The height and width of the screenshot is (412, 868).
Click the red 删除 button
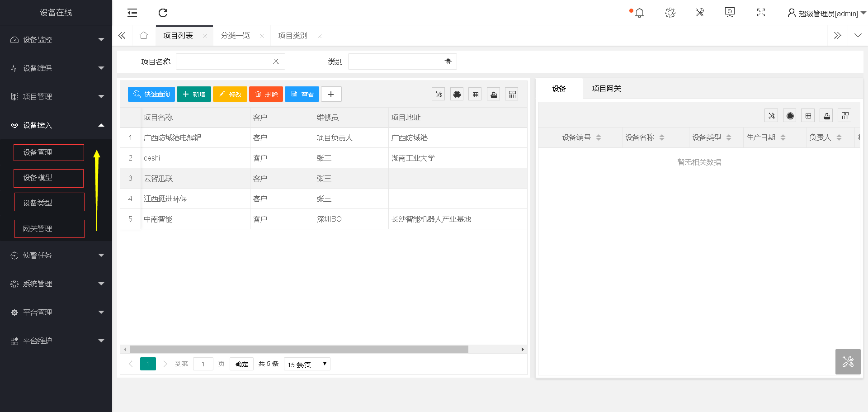pos(266,94)
